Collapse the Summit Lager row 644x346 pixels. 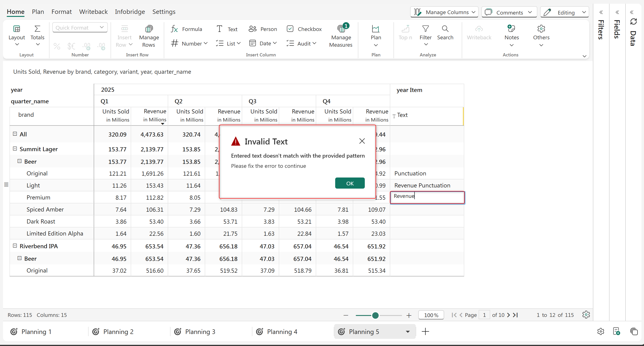click(15, 149)
